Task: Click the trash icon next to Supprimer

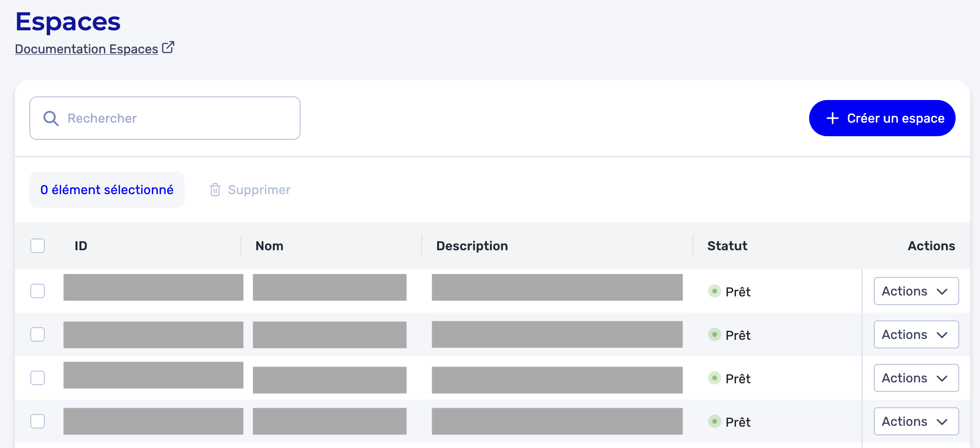Action: click(x=215, y=190)
